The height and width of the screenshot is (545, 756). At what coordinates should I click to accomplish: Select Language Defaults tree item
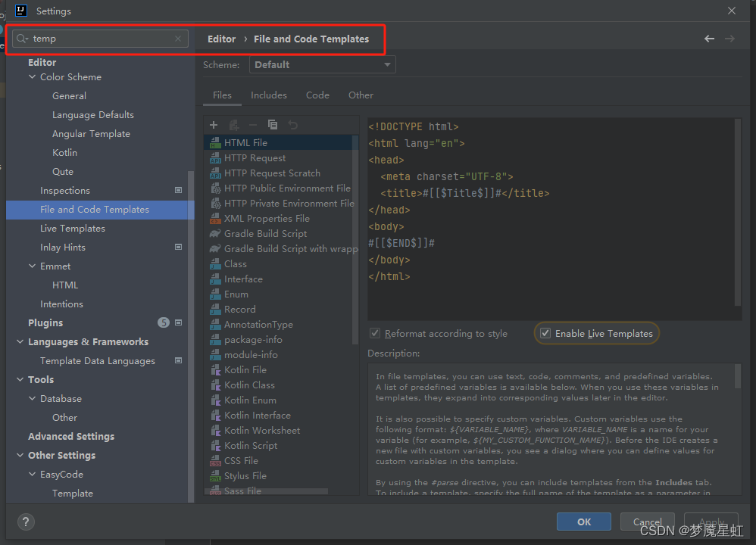pos(93,115)
